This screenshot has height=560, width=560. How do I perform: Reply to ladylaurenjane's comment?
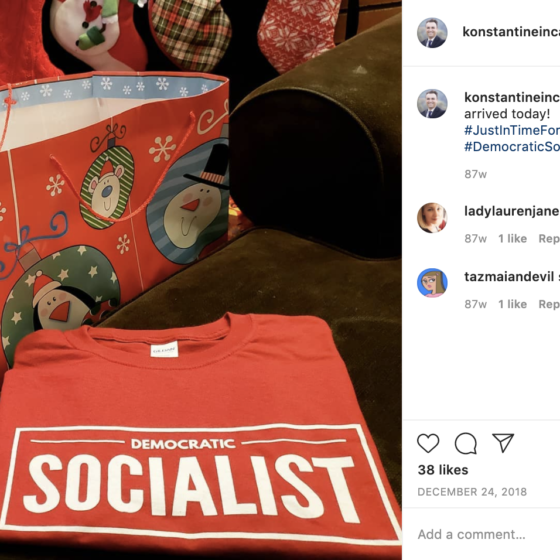pos(549,239)
